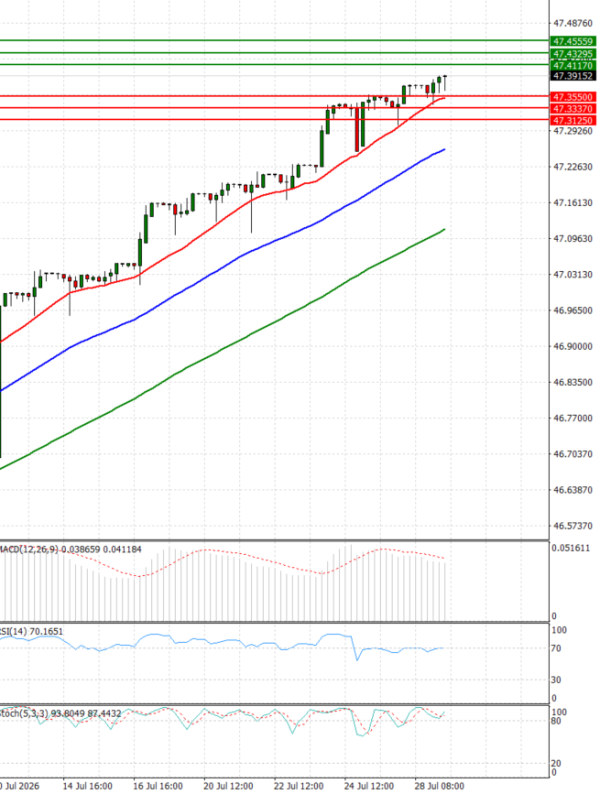This screenshot has width=600, height=794.
Task: Click the 46.70370 price axis value
Action: click(572, 454)
